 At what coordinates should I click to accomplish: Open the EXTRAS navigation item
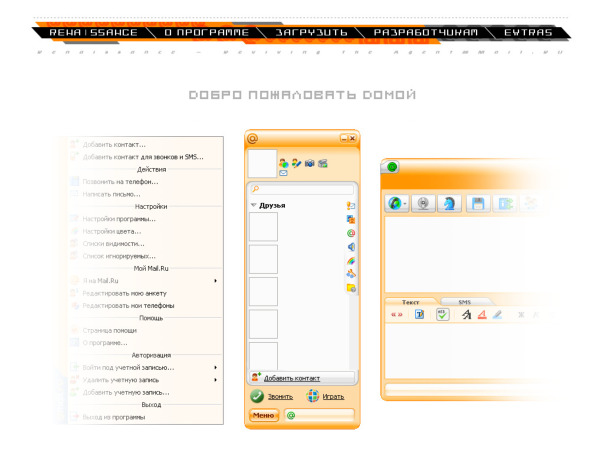[528, 32]
